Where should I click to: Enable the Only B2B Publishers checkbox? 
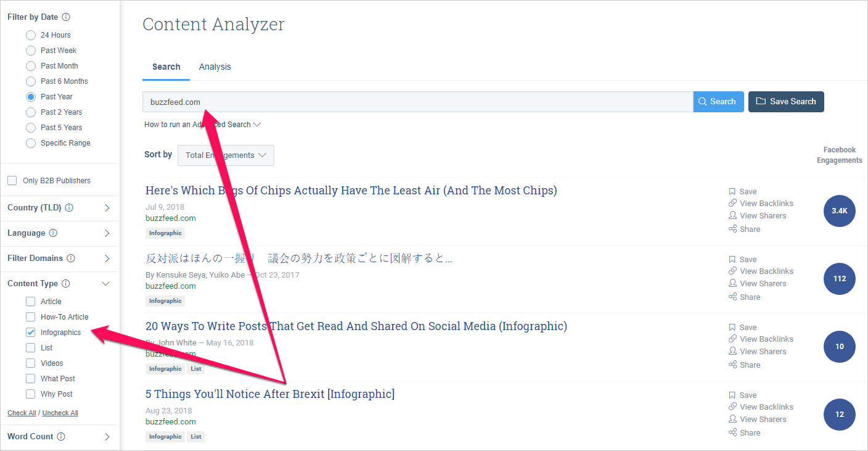pos(12,181)
